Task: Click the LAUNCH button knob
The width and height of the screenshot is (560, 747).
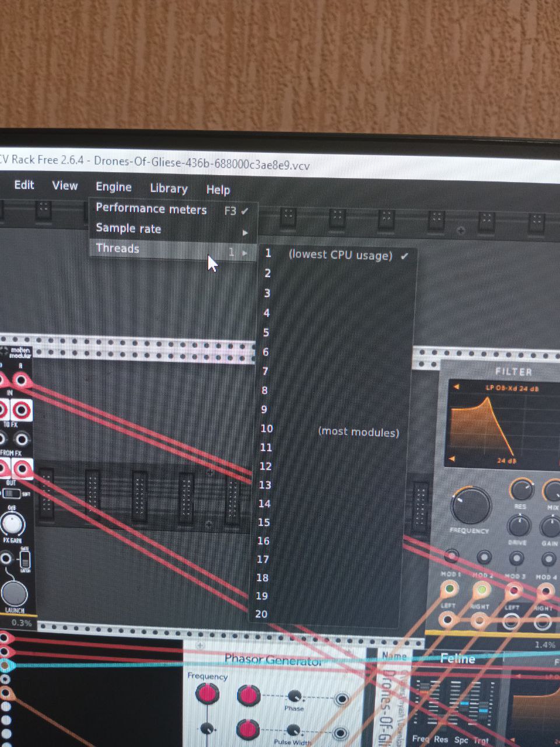Action: tap(14, 594)
